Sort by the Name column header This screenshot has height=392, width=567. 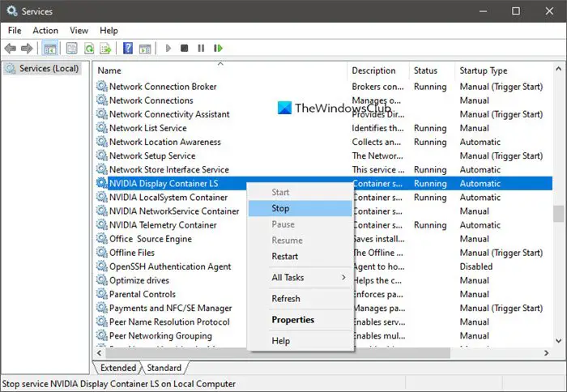pyautogui.click(x=220, y=70)
